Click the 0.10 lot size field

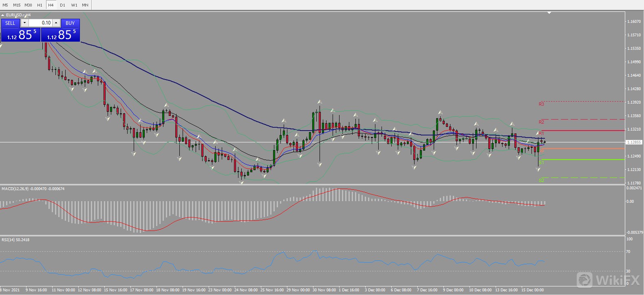pyautogui.click(x=41, y=23)
